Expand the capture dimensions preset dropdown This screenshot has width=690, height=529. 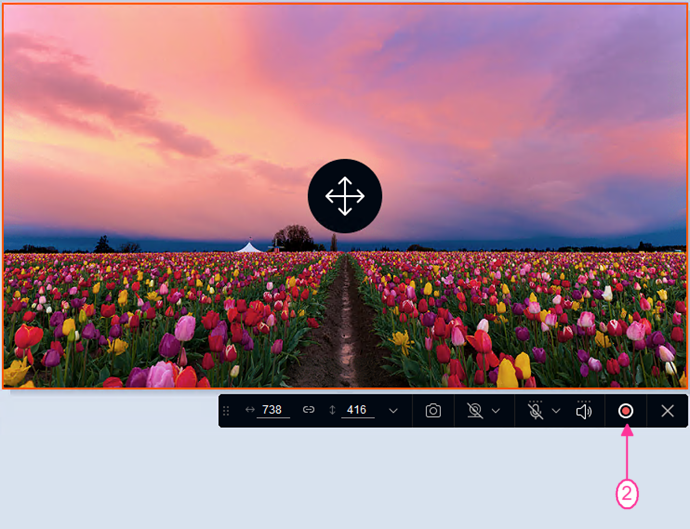pos(393,411)
